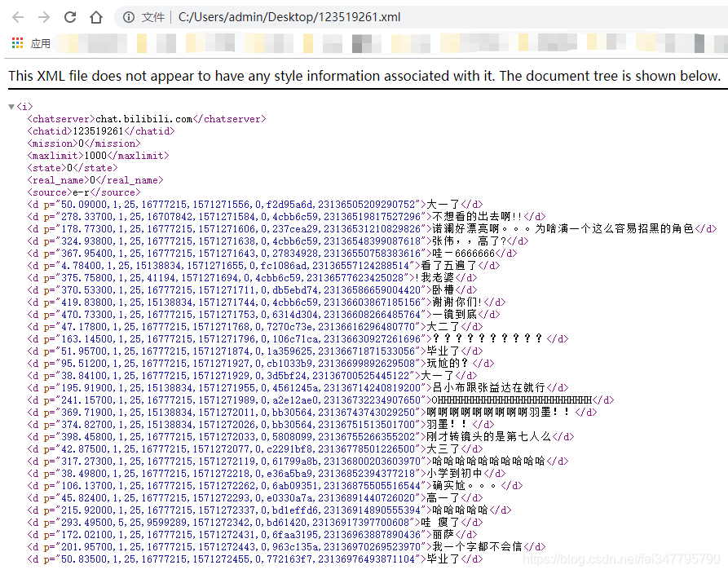Screen dimensions: 728x574
Task: Select danmaku line starting p="375.75800
Action: click(252, 278)
